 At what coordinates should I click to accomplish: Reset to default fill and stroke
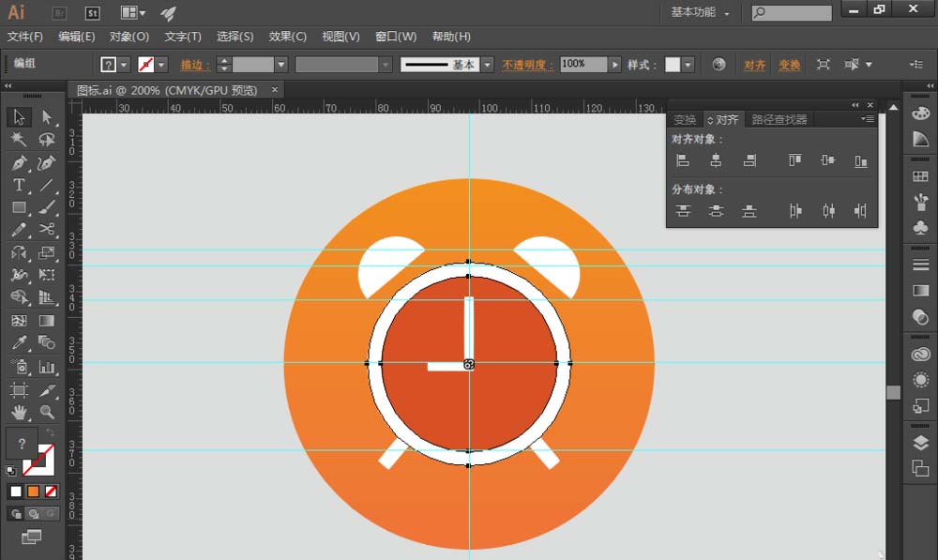pos(10,470)
